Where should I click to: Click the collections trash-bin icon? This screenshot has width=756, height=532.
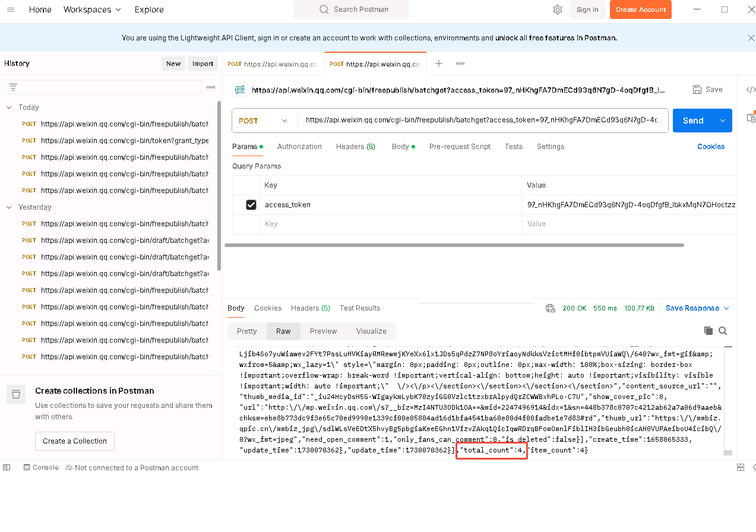[16, 394]
